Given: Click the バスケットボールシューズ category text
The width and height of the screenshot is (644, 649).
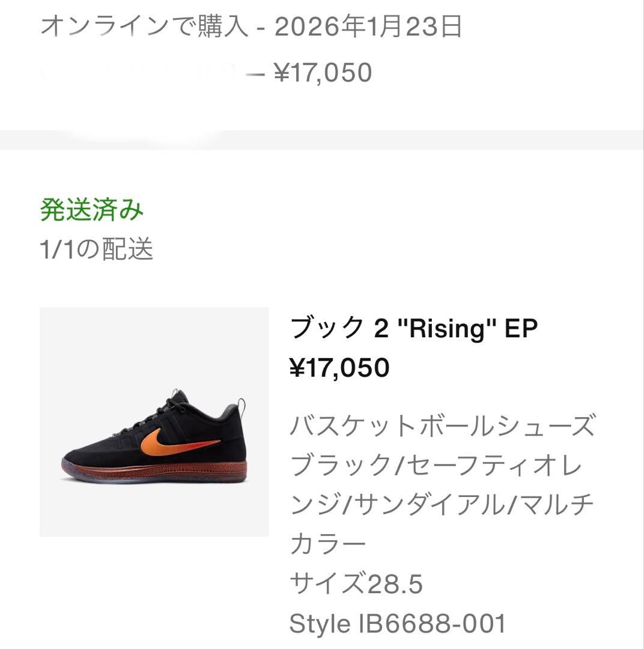Looking at the screenshot, I should 442,426.
